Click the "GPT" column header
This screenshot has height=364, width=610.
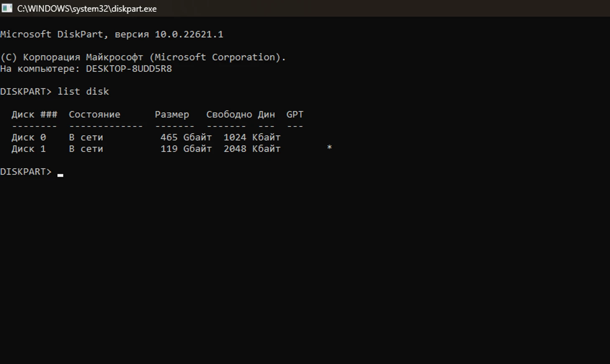tap(295, 114)
